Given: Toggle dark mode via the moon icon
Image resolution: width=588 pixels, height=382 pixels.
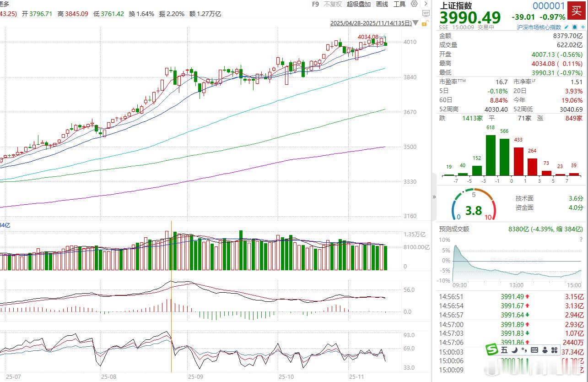Looking at the screenshot, I should pos(515,350).
